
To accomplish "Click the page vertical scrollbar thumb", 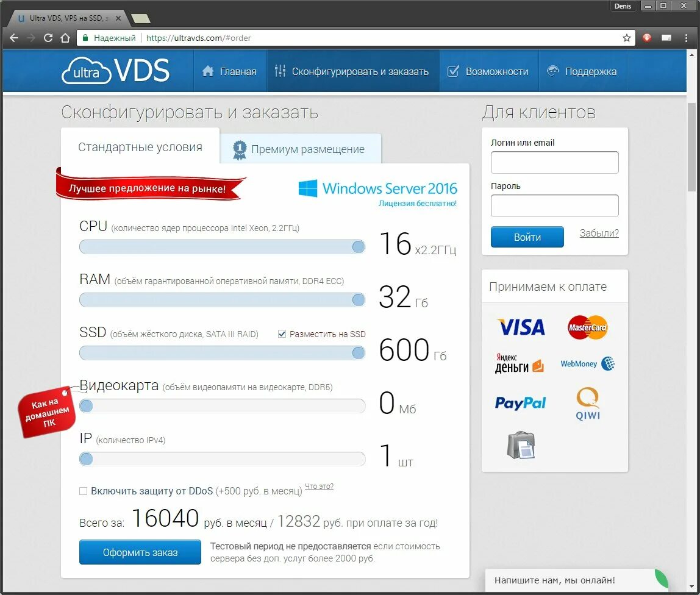I will 691,147.
